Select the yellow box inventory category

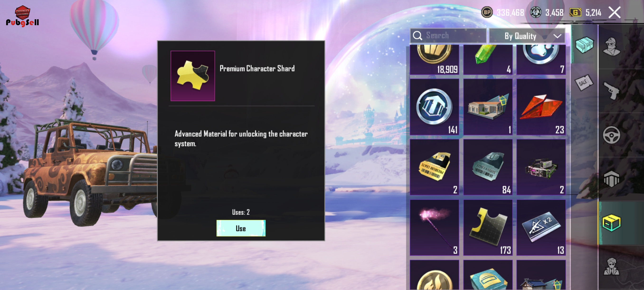point(611,223)
